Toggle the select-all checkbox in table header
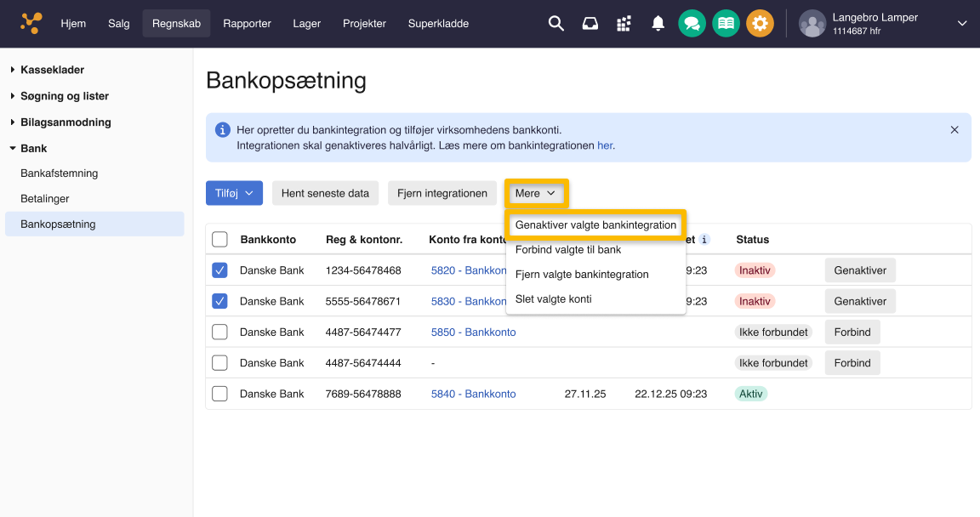The height and width of the screenshot is (517, 980). point(219,240)
